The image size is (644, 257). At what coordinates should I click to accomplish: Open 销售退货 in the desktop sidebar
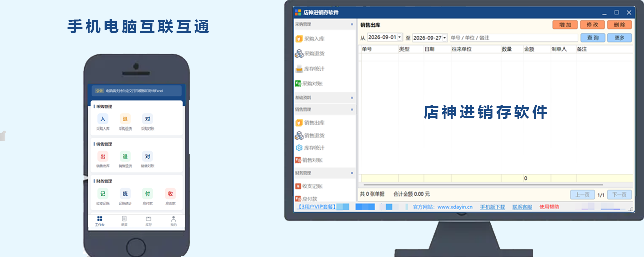pyautogui.click(x=309, y=135)
